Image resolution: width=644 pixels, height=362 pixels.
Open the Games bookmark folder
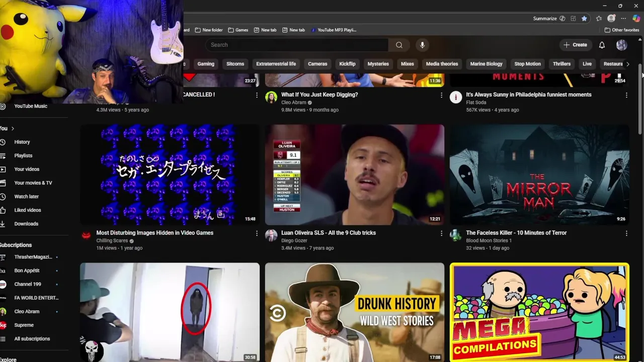(x=238, y=30)
